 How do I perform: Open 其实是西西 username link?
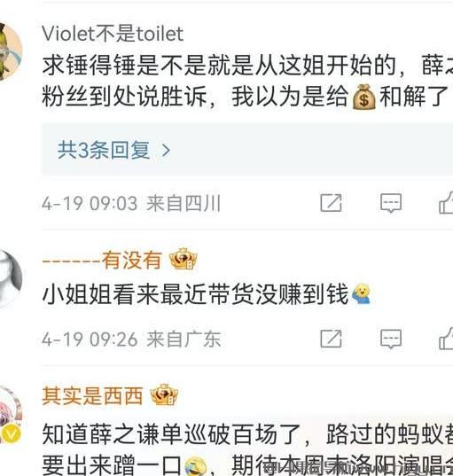point(92,396)
